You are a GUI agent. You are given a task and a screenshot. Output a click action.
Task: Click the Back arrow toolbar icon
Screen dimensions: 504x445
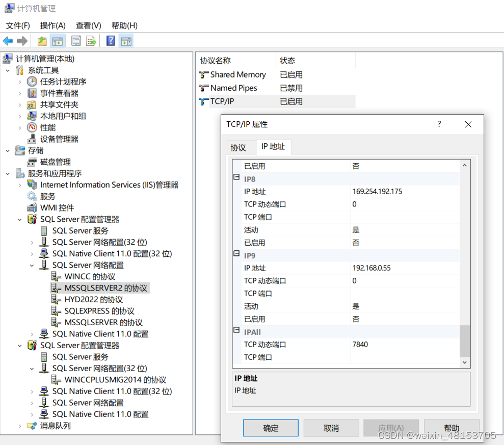8,41
